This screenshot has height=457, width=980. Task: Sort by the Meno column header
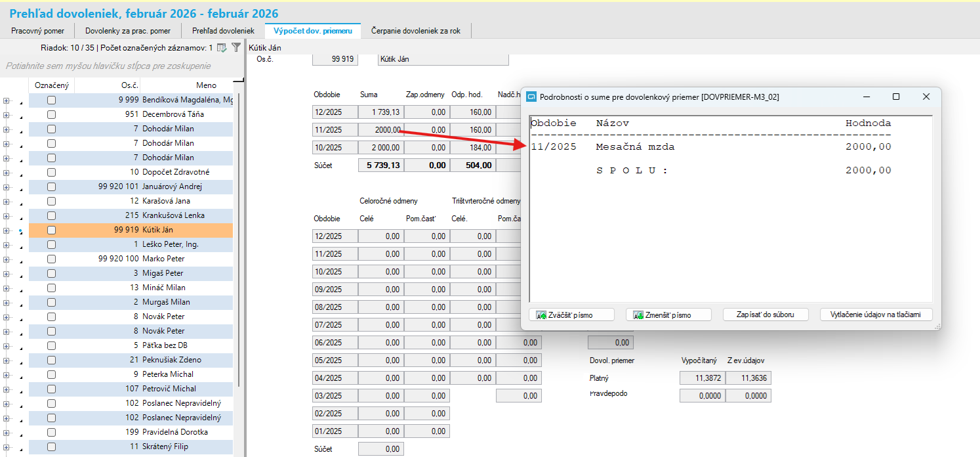206,85
